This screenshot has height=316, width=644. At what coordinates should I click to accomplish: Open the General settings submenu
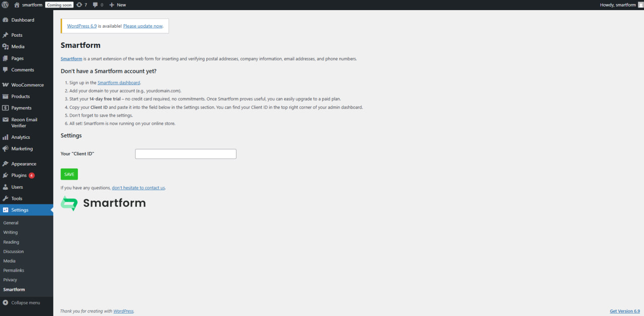(x=11, y=223)
